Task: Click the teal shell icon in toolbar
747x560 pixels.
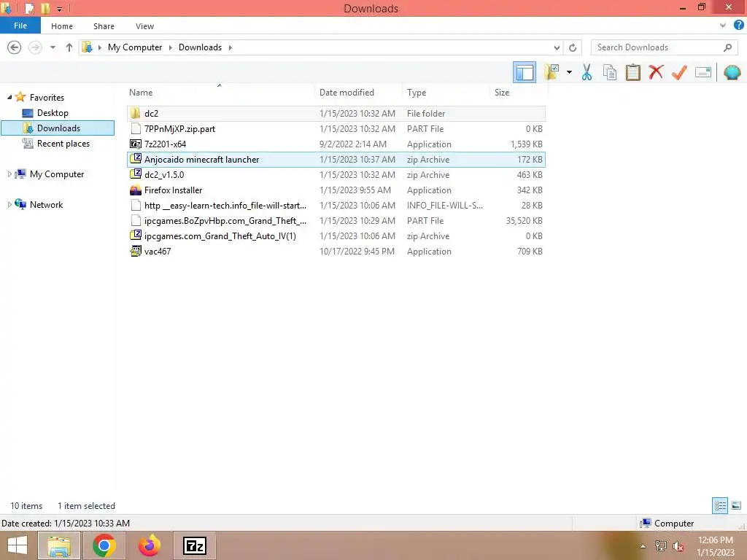Action: click(732, 72)
